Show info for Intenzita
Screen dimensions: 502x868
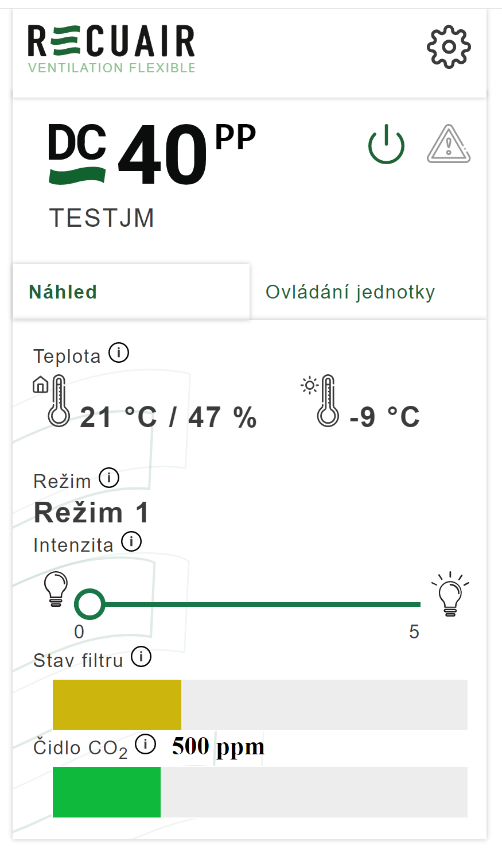coord(131,541)
